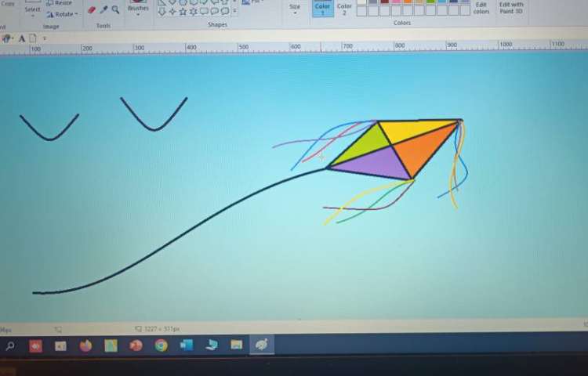Select the six-point star shape
Image resolution: width=588 pixels, height=376 pixels.
tap(194, 12)
